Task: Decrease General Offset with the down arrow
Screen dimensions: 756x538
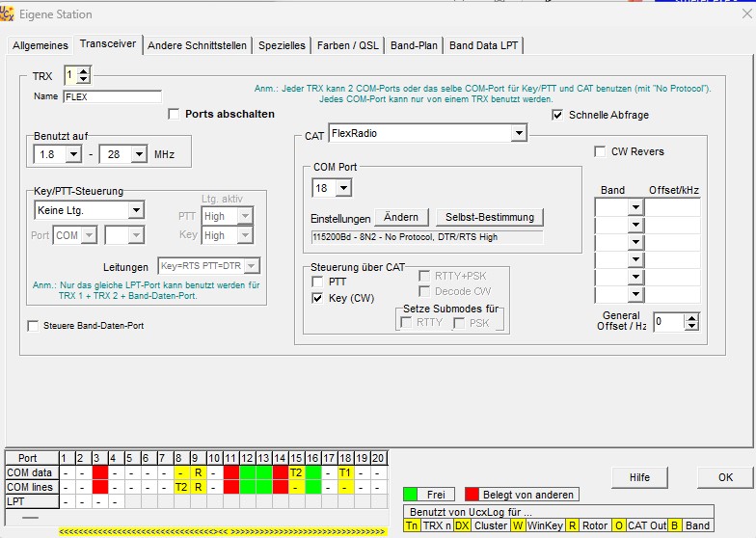Action: (690, 327)
